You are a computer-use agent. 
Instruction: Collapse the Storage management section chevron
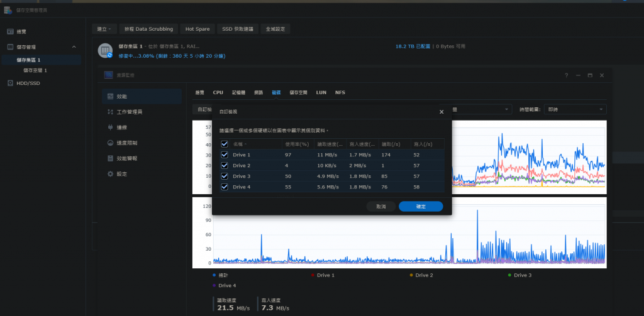[x=74, y=47]
